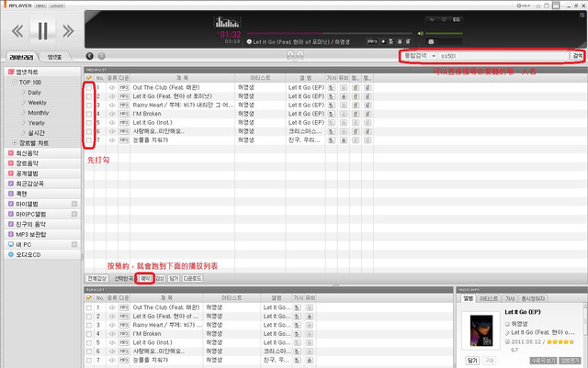588x368 pixels.
Task: Open lyrics icon for Out The Club in media list
Action: [x=332, y=88]
